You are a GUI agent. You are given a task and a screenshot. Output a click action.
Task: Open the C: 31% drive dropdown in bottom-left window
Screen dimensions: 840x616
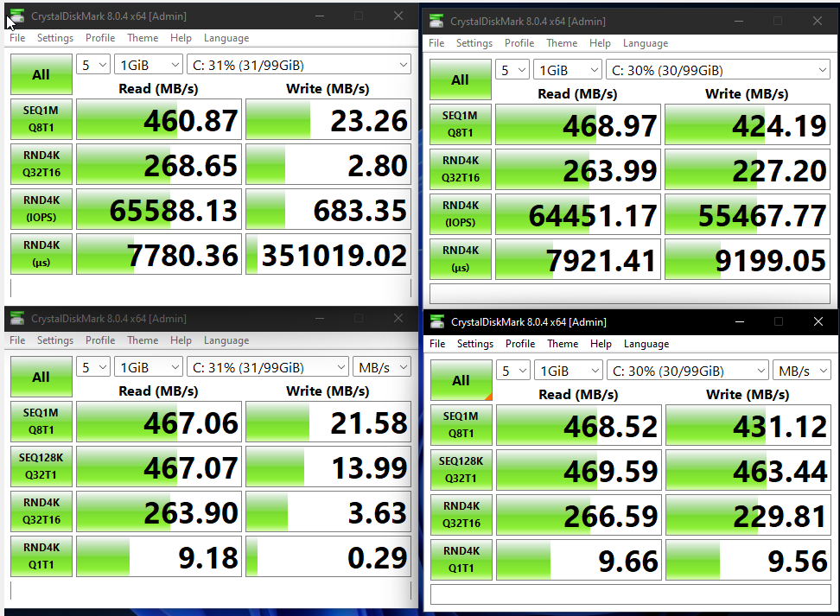click(x=268, y=367)
